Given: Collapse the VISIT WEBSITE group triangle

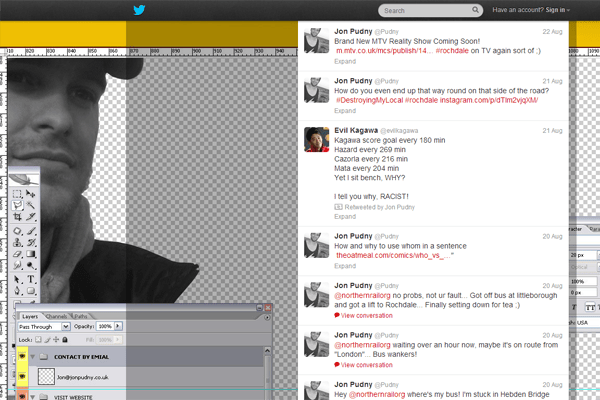Looking at the screenshot, I should pos(33,397).
